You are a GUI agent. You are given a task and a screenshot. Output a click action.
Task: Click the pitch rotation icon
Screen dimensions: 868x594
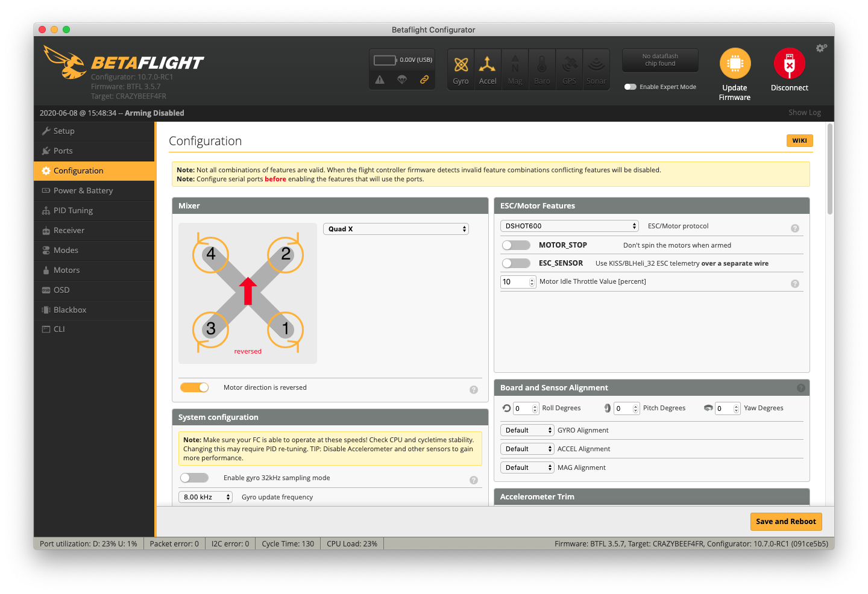coord(608,408)
